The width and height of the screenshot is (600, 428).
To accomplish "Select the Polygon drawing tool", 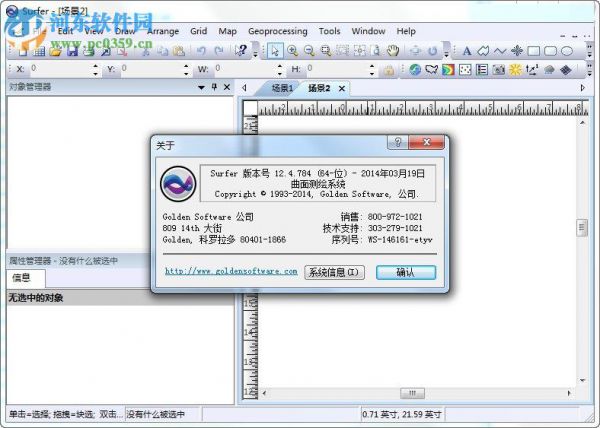I will (x=483, y=51).
